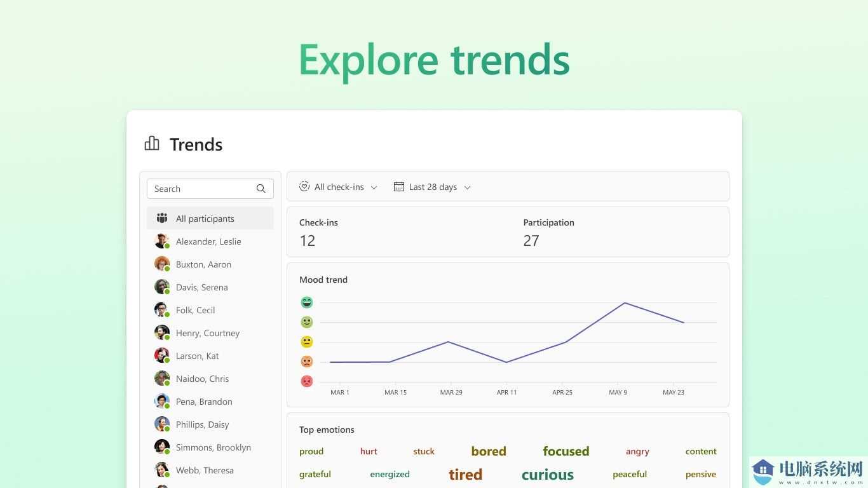This screenshot has width=868, height=488.
Task: Click Courtney Henry's avatar
Action: pyautogui.click(x=162, y=333)
